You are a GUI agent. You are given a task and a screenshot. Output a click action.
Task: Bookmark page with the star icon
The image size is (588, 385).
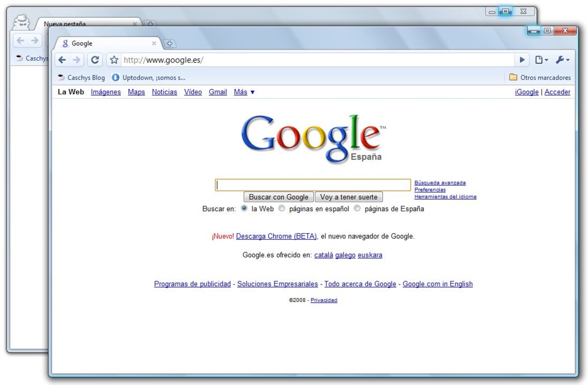click(x=114, y=60)
